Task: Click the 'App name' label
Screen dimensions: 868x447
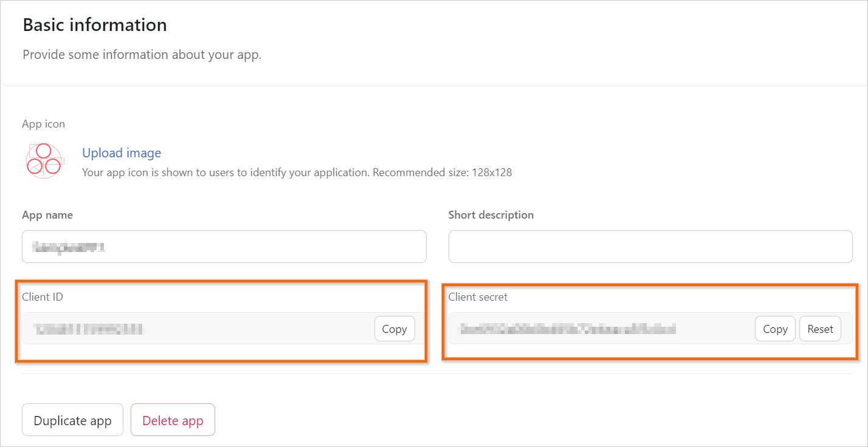Action: pos(47,215)
